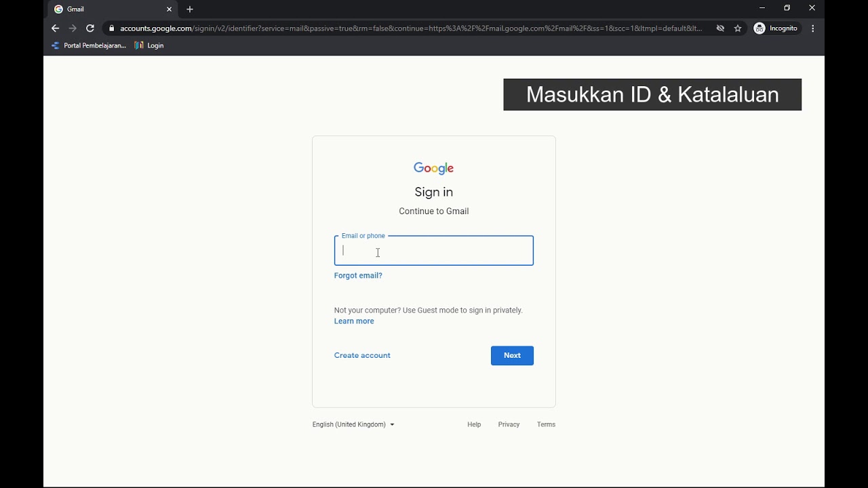Close the Gmail tab
The image size is (868, 488).
pyautogui.click(x=169, y=9)
